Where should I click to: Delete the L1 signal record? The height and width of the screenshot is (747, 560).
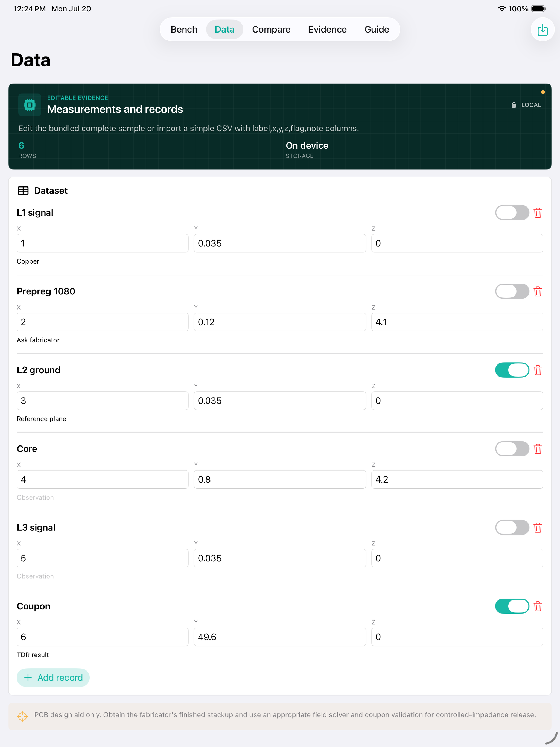tap(538, 213)
